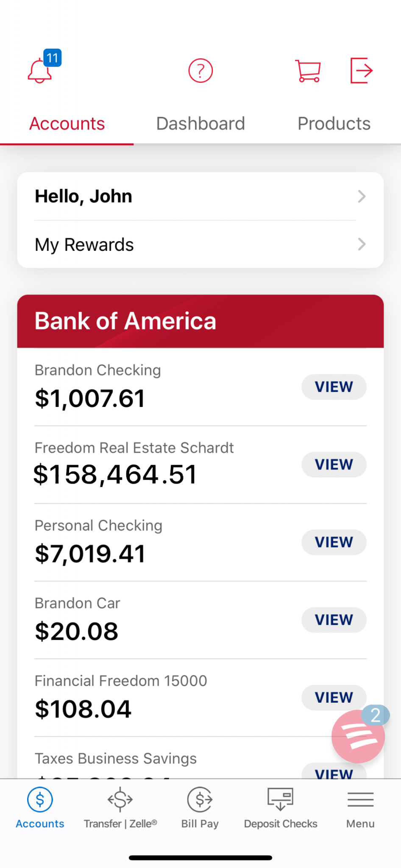Screen dimensions: 401x868
Task: Expand the My Rewards chevron
Action: pos(362,244)
